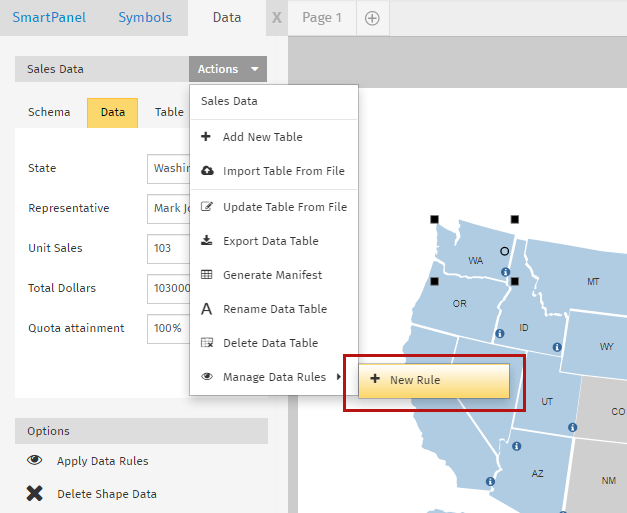Click the Delete Data Table icon

[x=207, y=343]
